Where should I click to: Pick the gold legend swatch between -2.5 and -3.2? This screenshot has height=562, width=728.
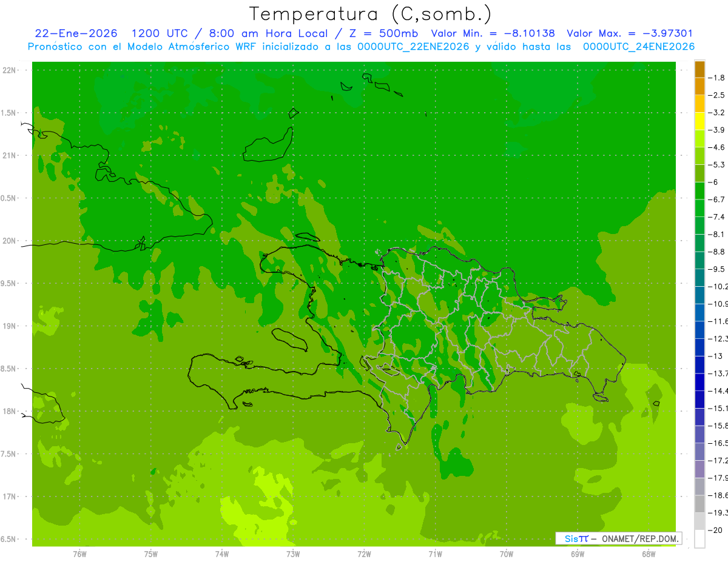click(699, 104)
